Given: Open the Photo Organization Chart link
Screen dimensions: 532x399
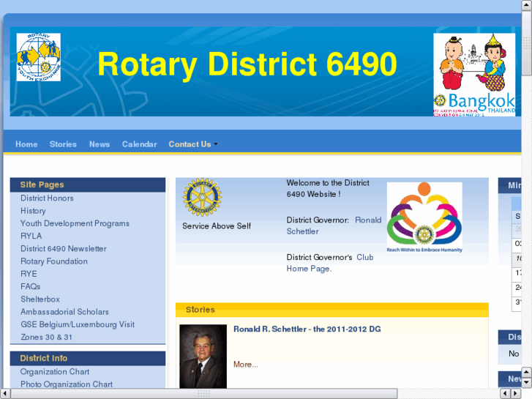Looking at the screenshot, I should click(67, 384).
